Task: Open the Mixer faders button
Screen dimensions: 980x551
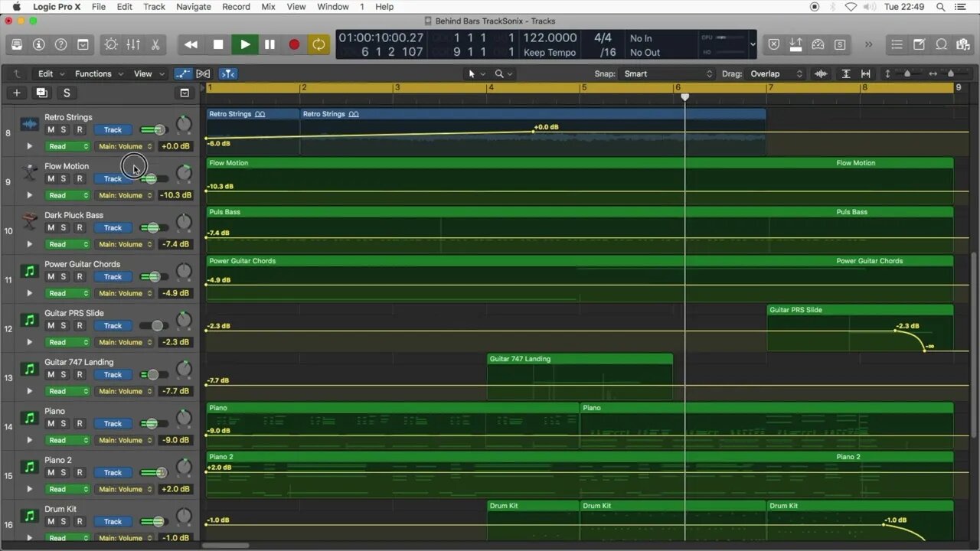Action: pyautogui.click(x=133, y=44)
